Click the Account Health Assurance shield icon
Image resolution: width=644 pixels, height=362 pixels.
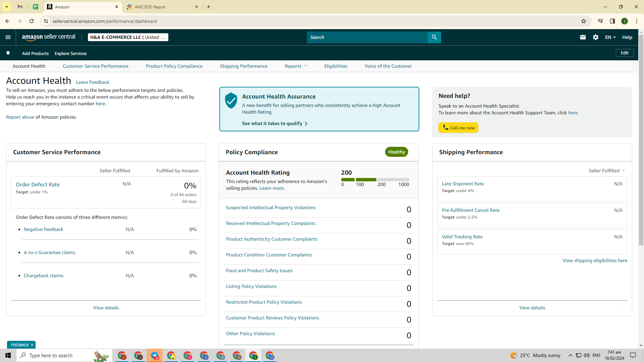231,100
